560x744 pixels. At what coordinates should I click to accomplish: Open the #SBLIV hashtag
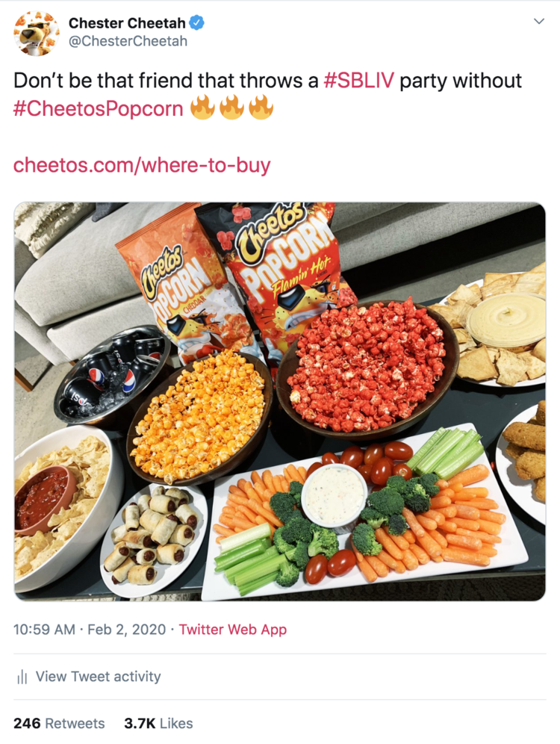click(x=358, y=80)
